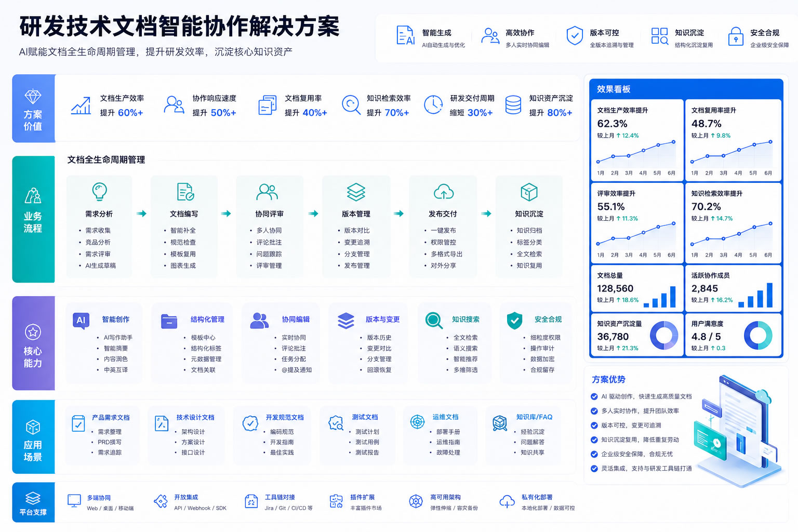Click the 产品需求文档 checklist icon
The width and height of the screenshot is (798, 532).
click(x=78, y=423)
